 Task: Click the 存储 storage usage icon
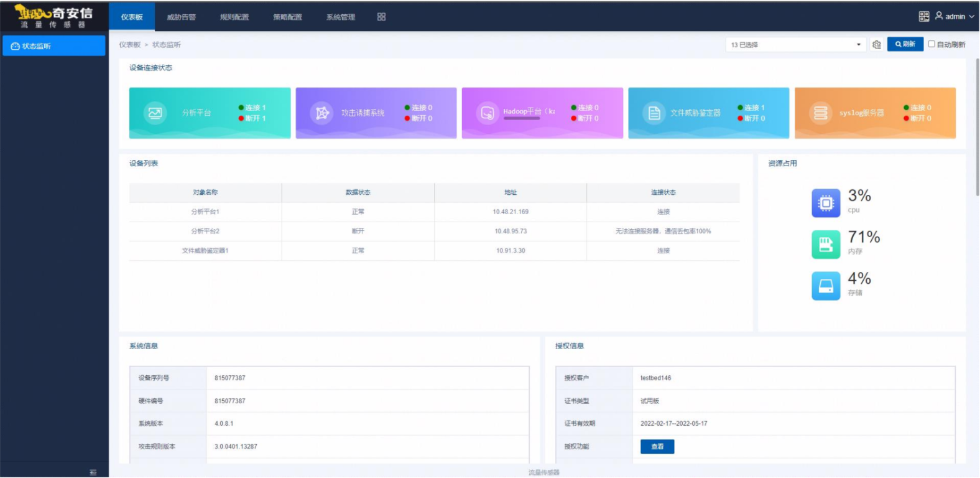tap(826, 286)
